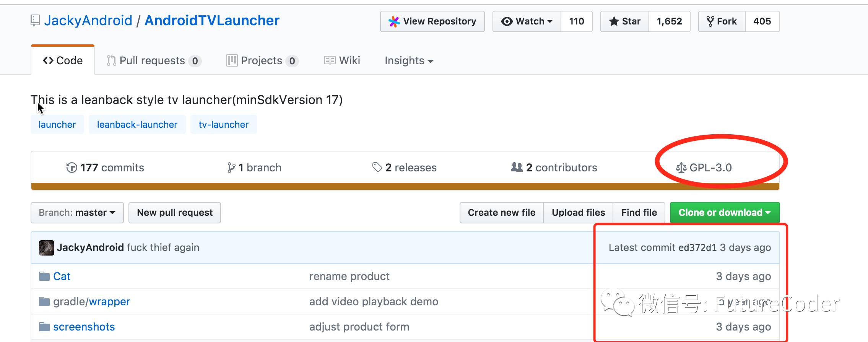Screen dimensions: 868x342
Task: Click the Projects board icon
Action: point(232,60)
